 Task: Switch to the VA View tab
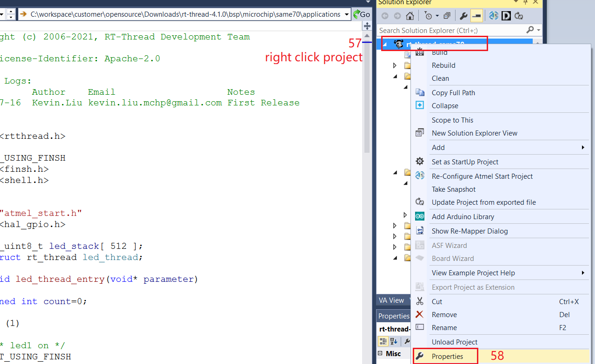(x=391, y=300)
